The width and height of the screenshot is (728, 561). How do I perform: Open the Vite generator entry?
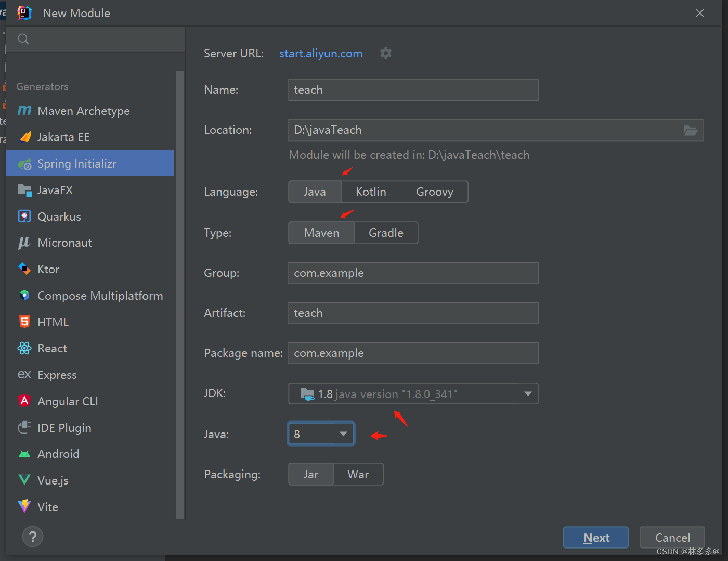tap(47, 506)
